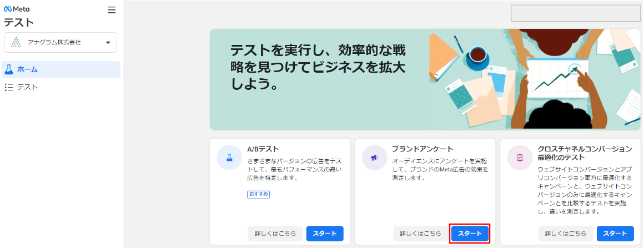
Task: Click the ブランドアンケート megaphone icon
Action: click(x=374, y=158)
